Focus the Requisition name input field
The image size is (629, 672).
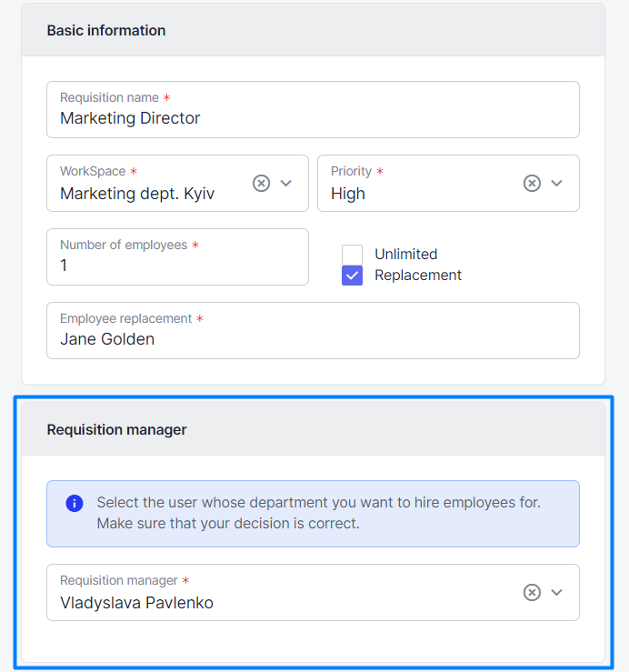[313, 110]
